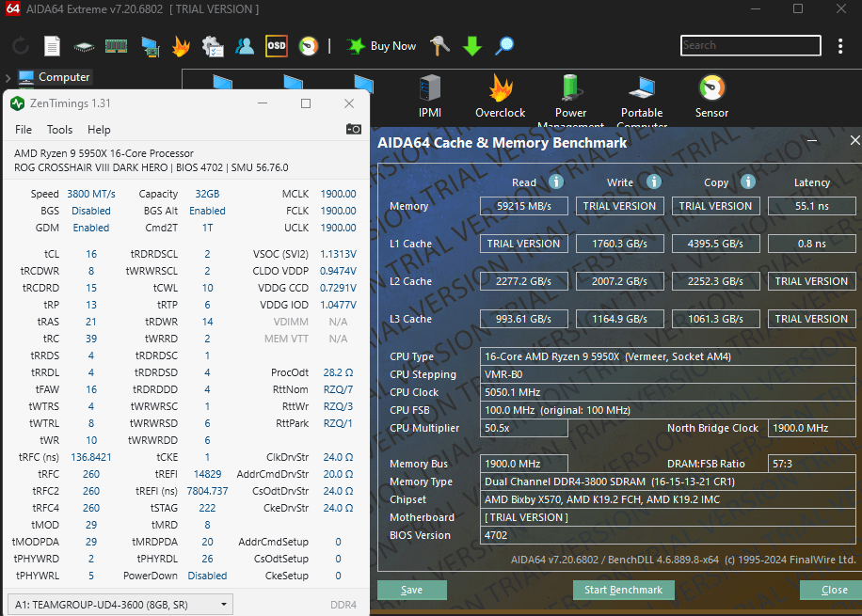Click the Copy info icon in benchmark
The height and width of the screenshot is (616, 862).
pos(747,182)
